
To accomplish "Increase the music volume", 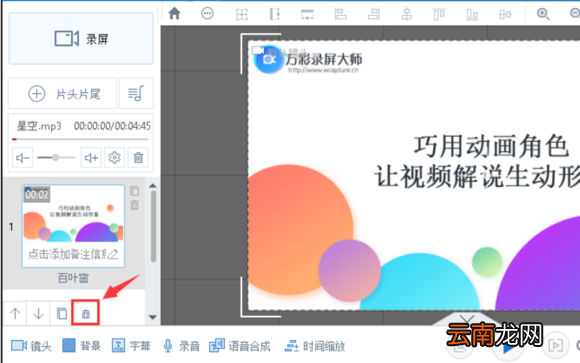I will click(x=91, y=158).
